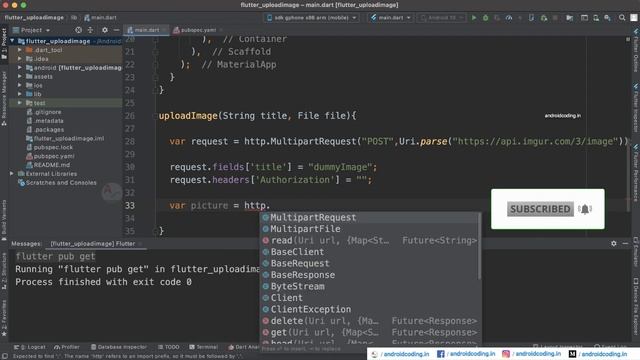The width and height of the screenshot is (640, 360).
Task: Select Scratches and Consoles in project tree
Action: click(58, 182)
